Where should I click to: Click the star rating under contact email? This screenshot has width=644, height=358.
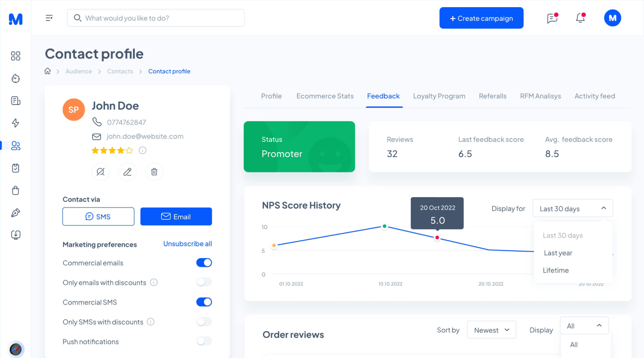pos(112,150)
